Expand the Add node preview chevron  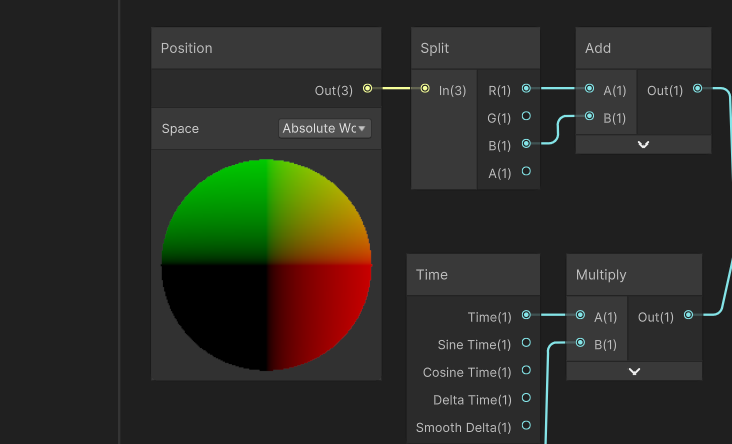pos(643,144)
